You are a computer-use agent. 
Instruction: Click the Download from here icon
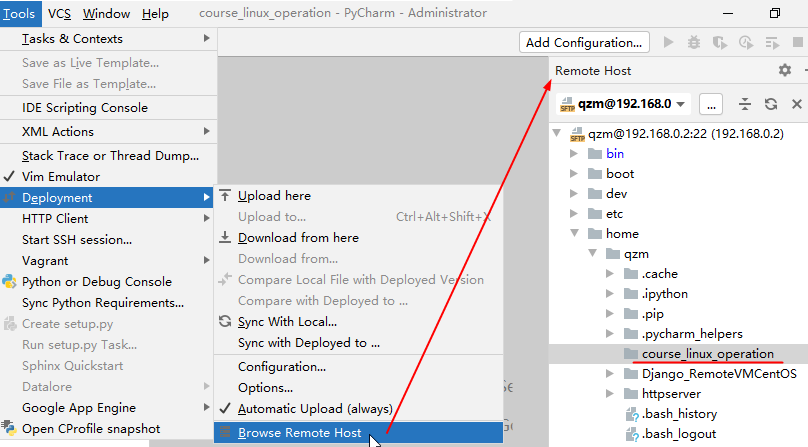point(225,237)
